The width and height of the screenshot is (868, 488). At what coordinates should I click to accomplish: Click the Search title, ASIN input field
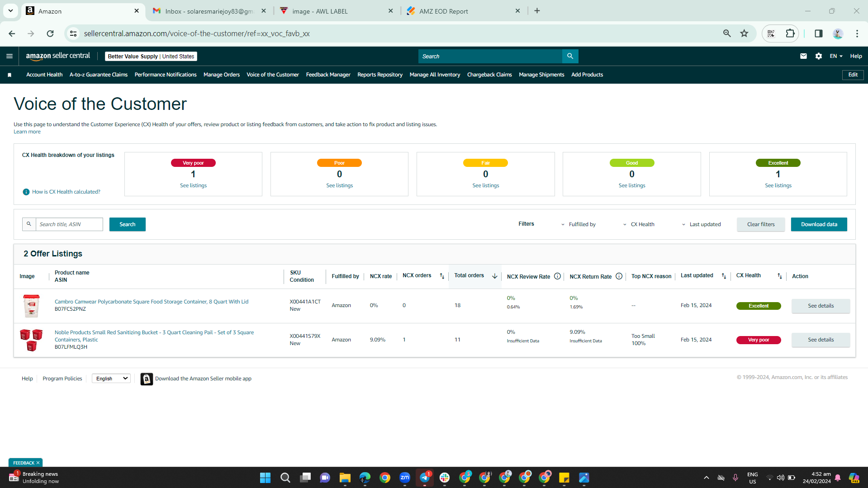click(69, 224)
